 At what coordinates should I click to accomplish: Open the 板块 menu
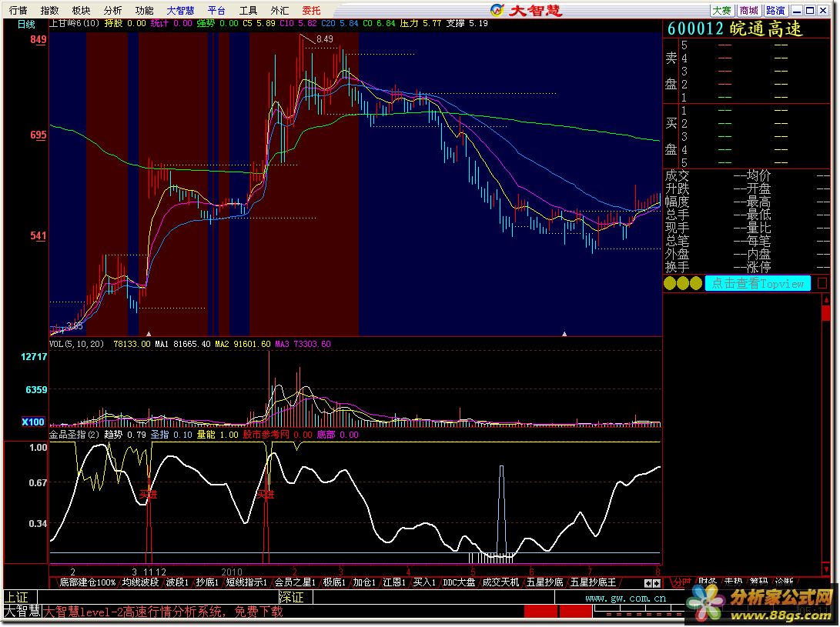click(81, 10)
